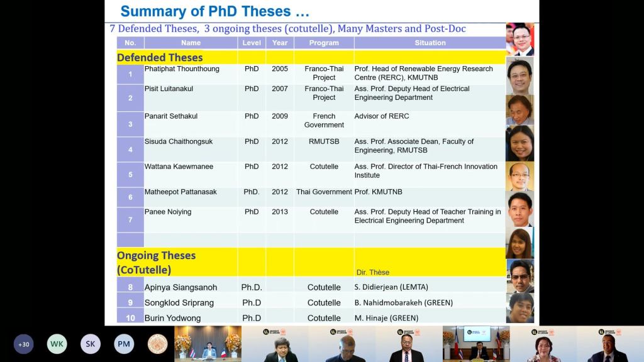The image size is (644, 362).
Task: Click the rightmost participant video tile
Action: [x=610, y=344]
